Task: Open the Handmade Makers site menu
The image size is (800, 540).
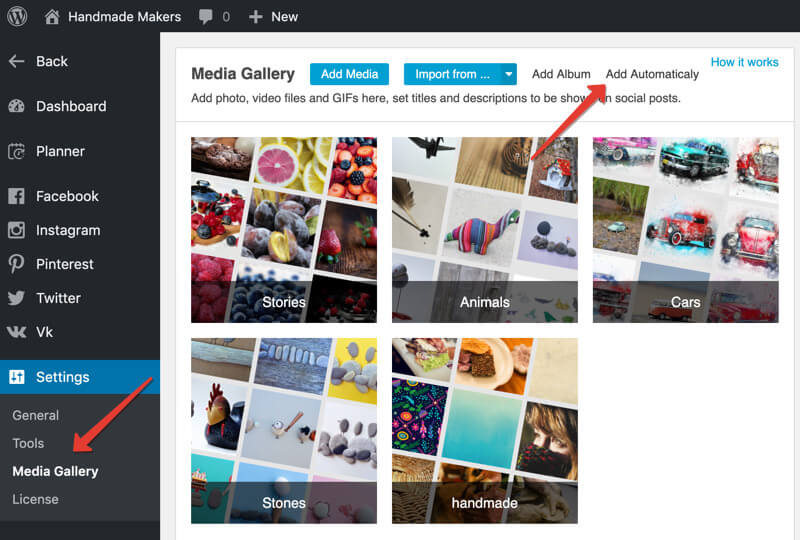Action: (x=124, y=17)
